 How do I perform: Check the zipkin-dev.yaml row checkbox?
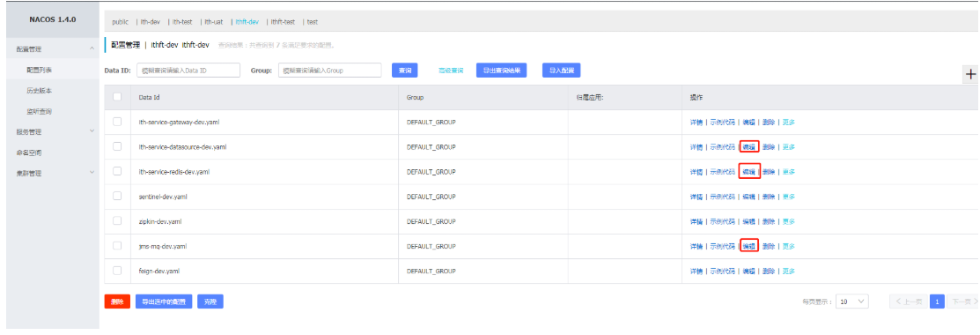point(117,221)
